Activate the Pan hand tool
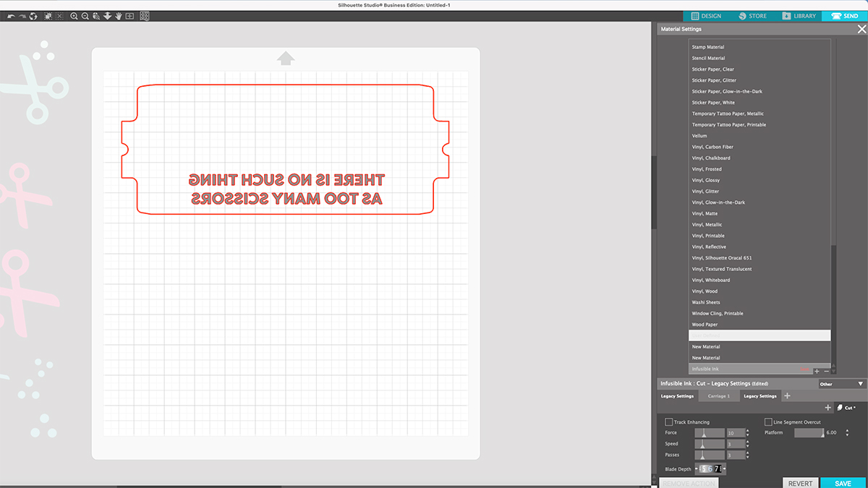The image size is (868, 488). [118, 15]
